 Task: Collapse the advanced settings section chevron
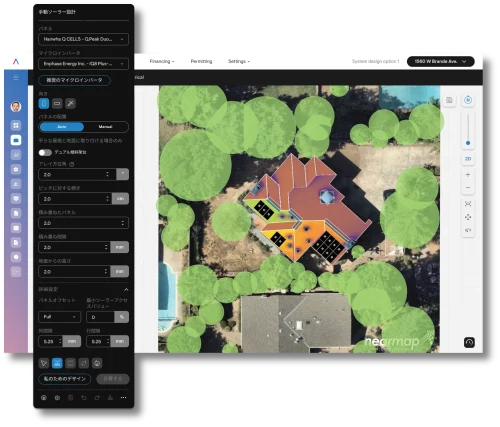[x=126, y=289]
